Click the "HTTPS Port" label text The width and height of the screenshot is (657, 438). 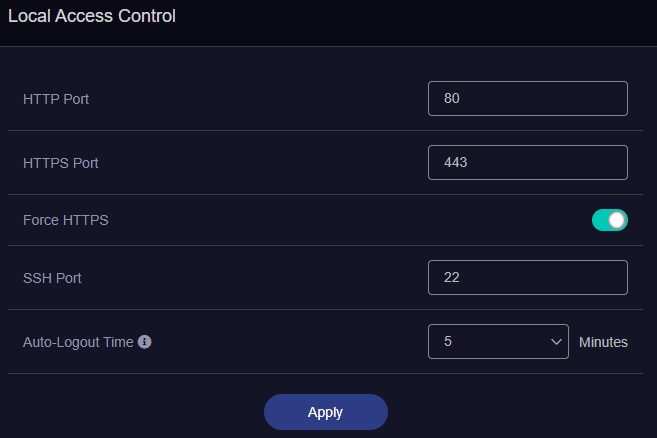click(60, 163)
